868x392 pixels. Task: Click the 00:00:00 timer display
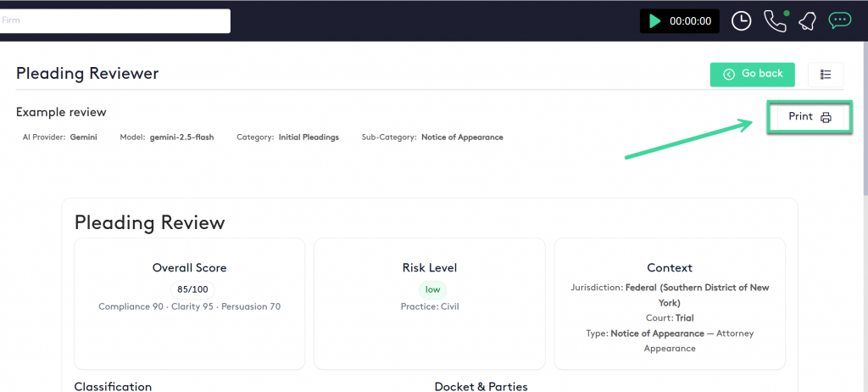pyautogui.click(x=690, y=21)
